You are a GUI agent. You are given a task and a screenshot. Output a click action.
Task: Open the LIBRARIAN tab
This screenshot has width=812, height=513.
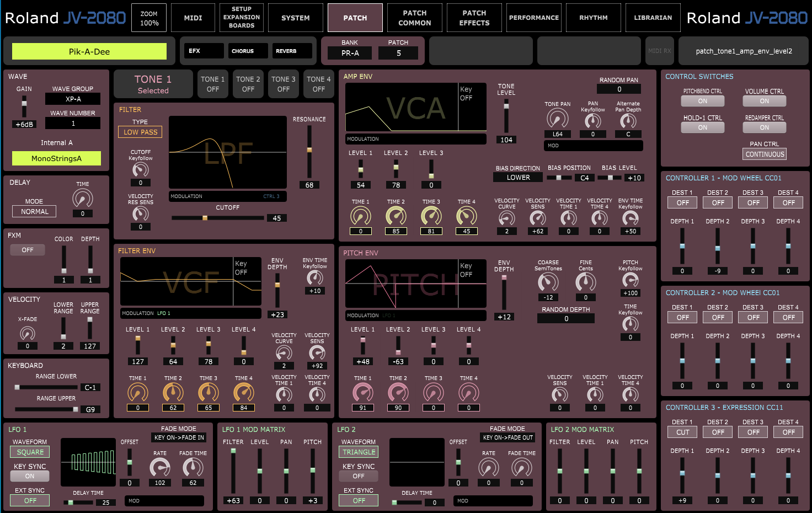[x=653, y=18]
